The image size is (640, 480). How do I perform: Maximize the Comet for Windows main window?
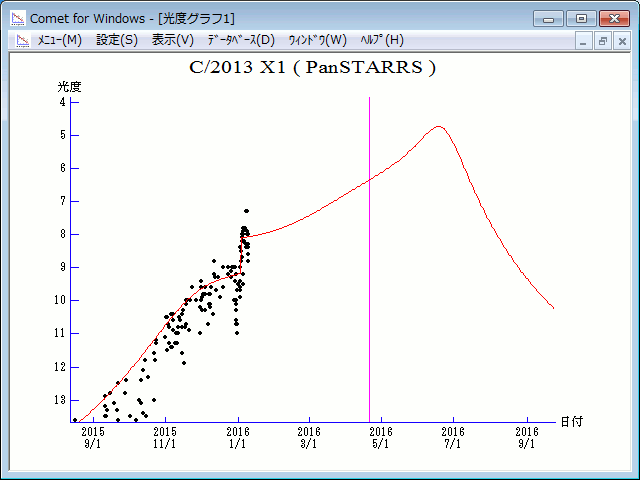click(581, 19)
